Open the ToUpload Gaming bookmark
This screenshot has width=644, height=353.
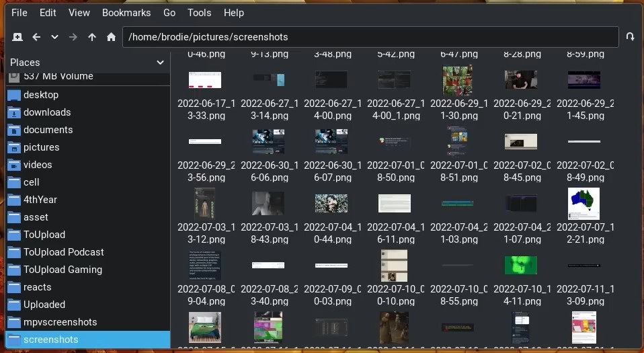pyautogui.click(x=88, y=270)
